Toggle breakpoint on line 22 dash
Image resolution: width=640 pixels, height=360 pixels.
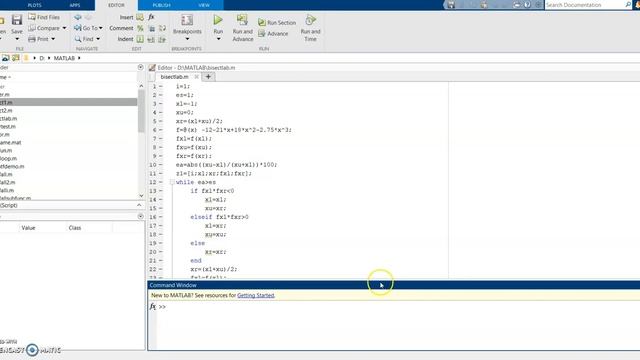point(161,269)
